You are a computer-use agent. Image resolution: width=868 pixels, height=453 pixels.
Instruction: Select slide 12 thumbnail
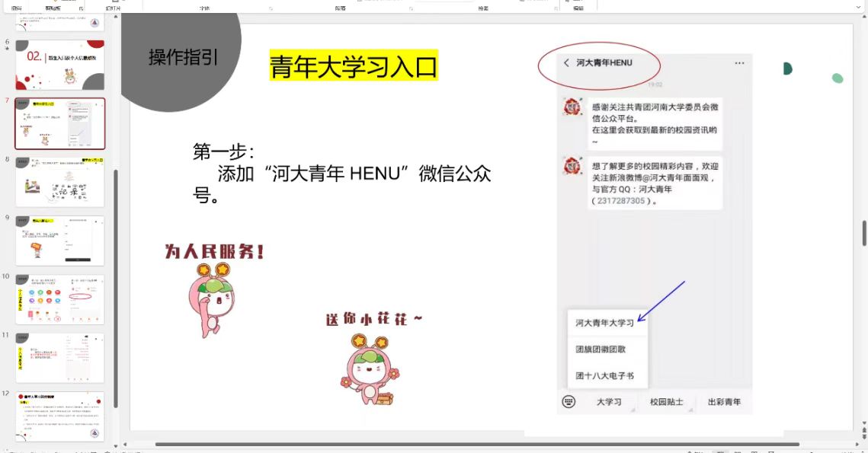(x=59, y=416)
